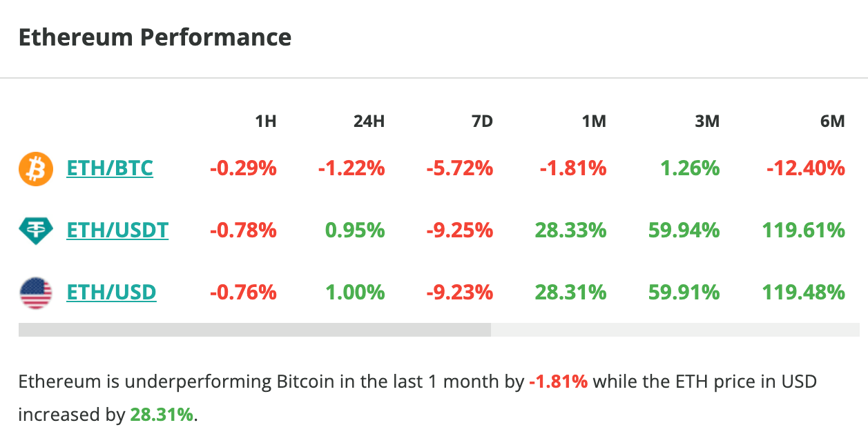
Task: Click the orange Bitcoin icon
Action: click(35, 169)
